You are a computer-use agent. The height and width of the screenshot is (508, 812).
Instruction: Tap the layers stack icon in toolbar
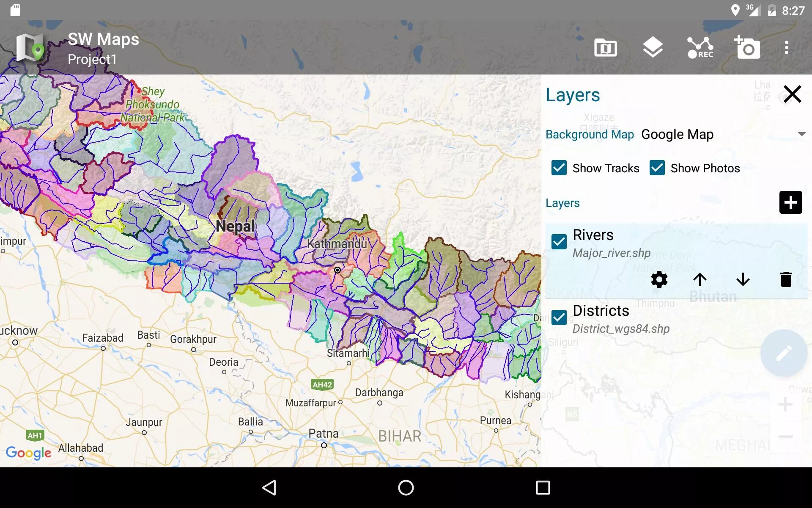[x=653, y=47]
